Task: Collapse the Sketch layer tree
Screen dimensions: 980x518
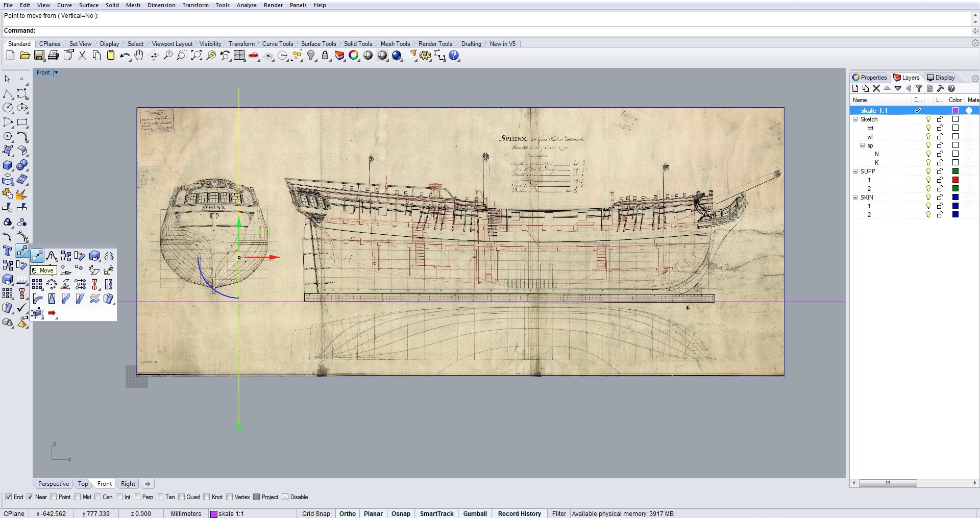Action: (855, 119)
